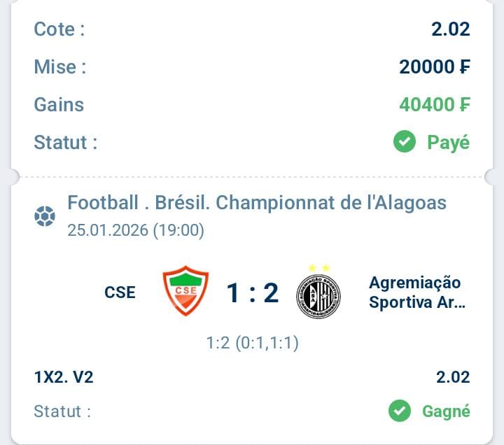Screen dimensions: 504x445
Task: Tap the CSE team crest
Action: pos(186,291)
